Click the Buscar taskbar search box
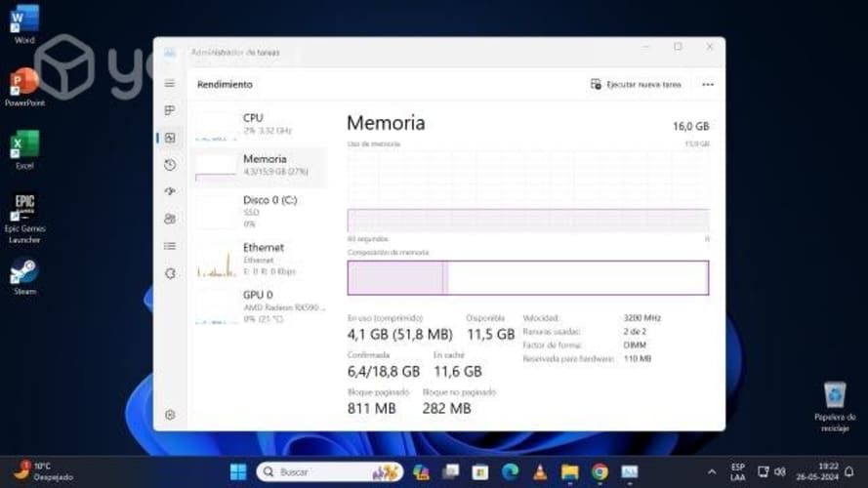The image size is (868, 488). pos(329,472)
